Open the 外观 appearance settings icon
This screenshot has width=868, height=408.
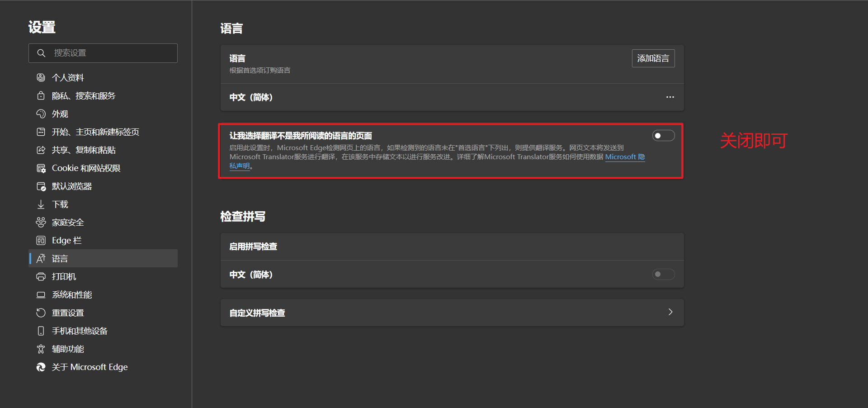coord(41,114)
